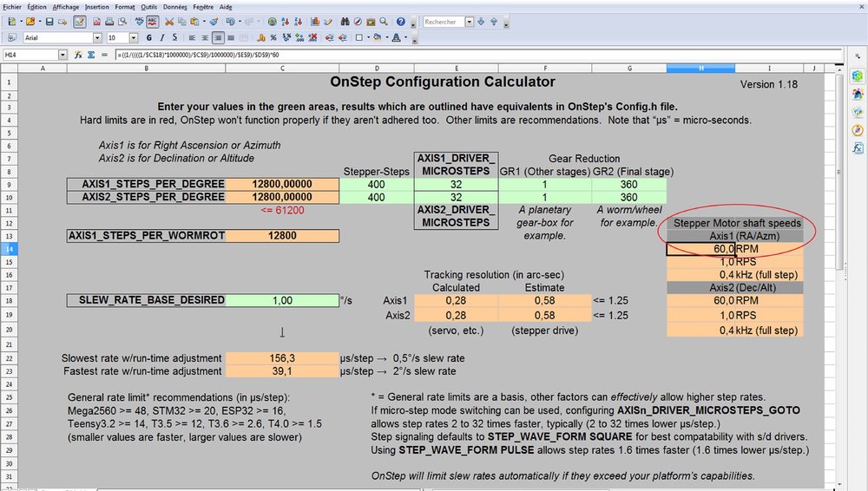Open the Données menu
Viewport: 868px width, 491px height.
(175, 7)
